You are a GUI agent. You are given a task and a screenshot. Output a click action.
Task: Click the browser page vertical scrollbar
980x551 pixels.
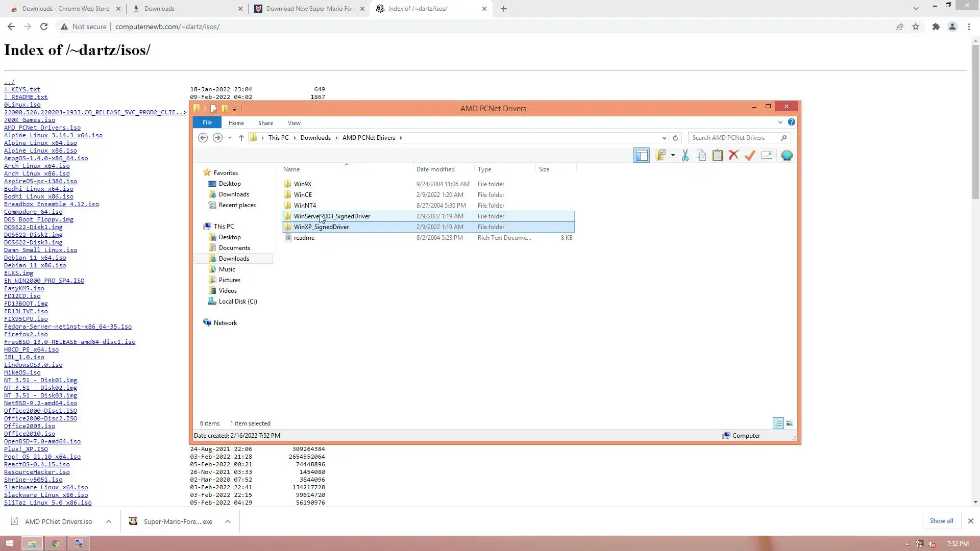(975, 122)
